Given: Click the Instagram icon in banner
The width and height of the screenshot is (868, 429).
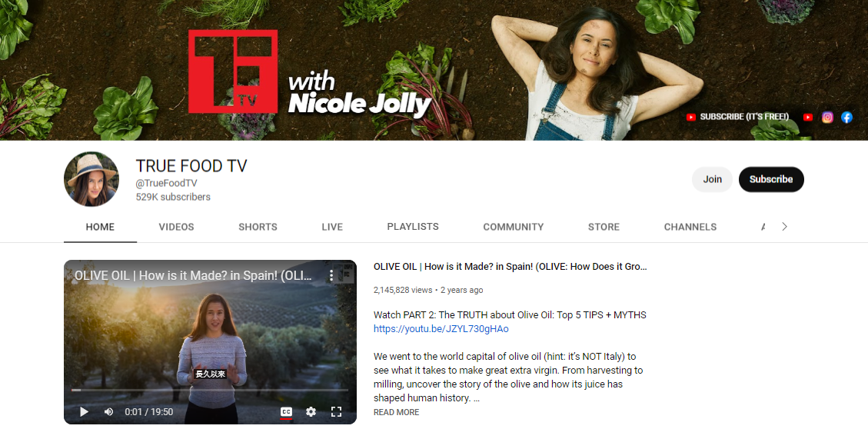Looking at the screenshot, I should (827, 117).
